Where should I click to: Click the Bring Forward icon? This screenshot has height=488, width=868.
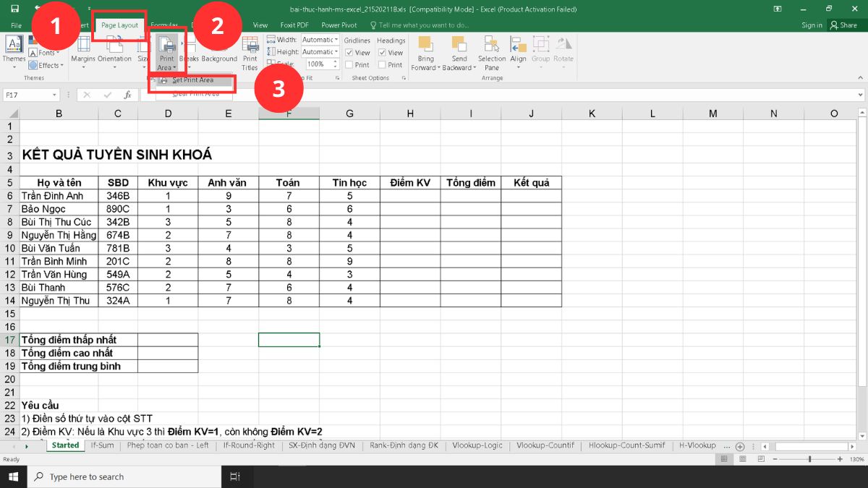[425, 45]
